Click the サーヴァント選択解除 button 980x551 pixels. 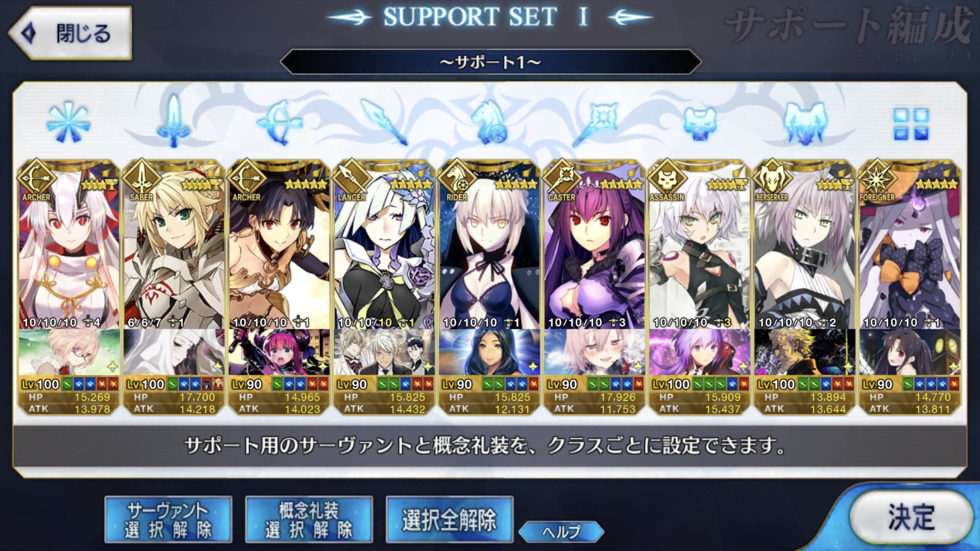(168, 520)
